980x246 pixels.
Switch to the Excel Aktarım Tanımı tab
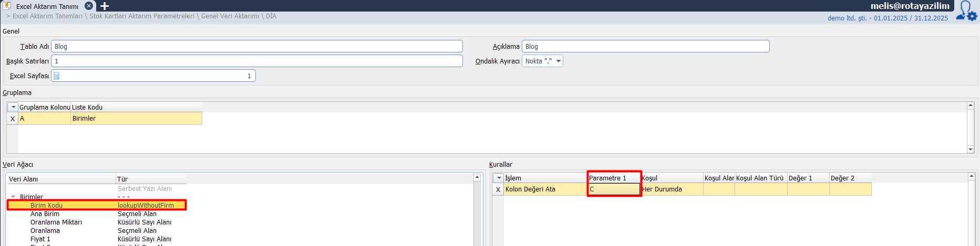click(47, 6)
